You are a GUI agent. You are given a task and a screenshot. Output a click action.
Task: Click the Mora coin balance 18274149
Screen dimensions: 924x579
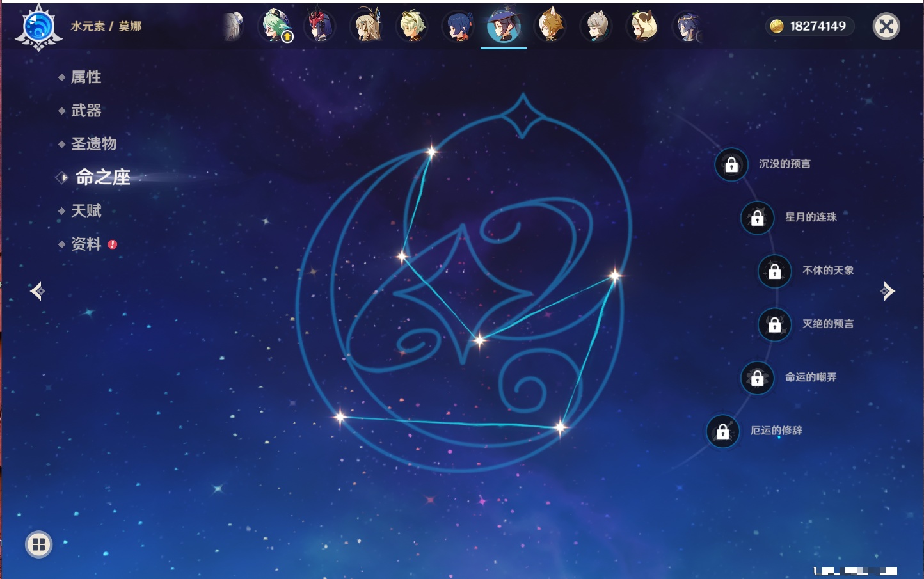(x=809, y=26)
